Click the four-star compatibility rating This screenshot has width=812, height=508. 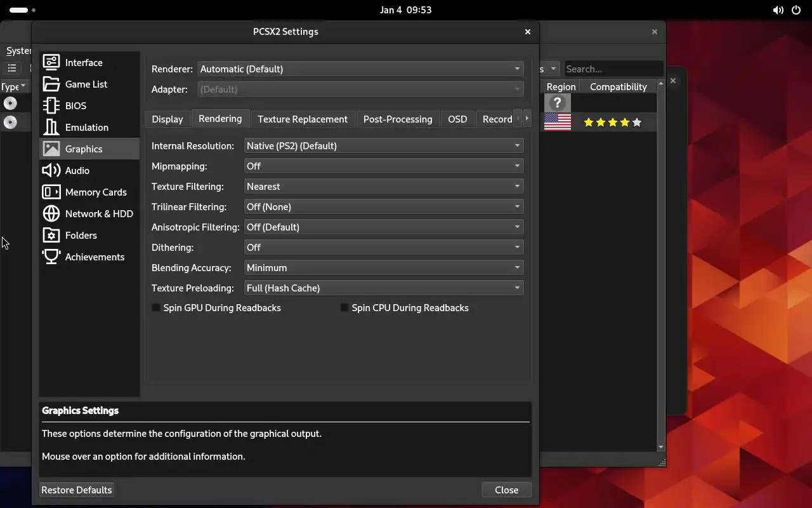[612, 122]
